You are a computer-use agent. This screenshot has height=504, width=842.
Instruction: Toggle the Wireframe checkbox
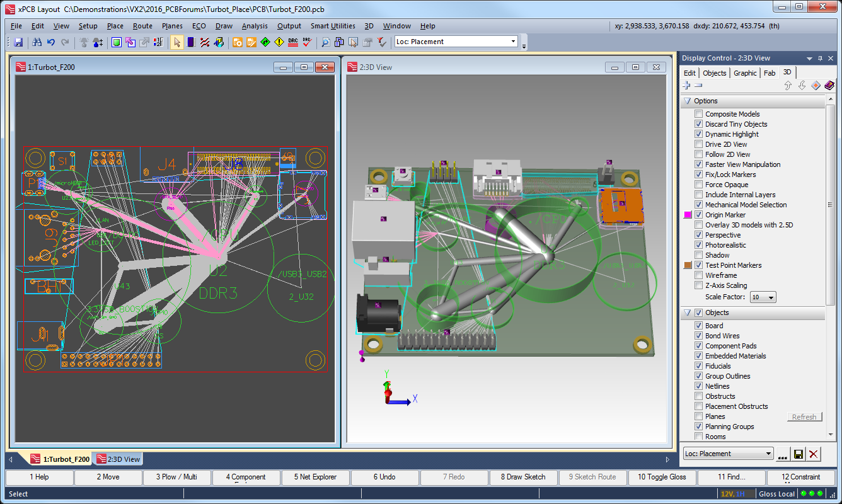click(698, 275)
